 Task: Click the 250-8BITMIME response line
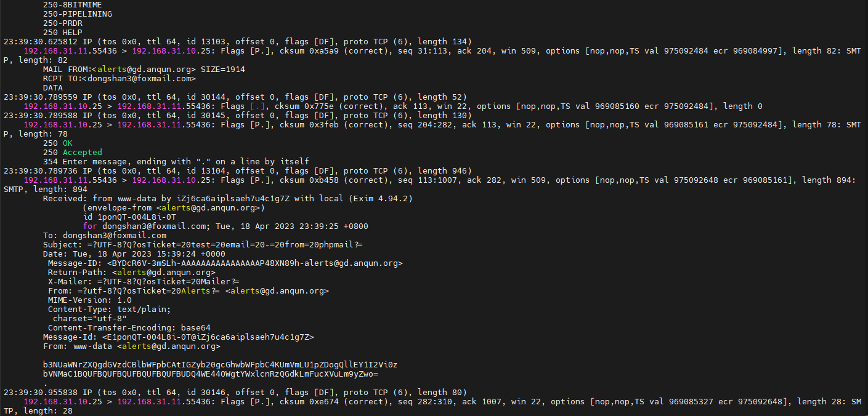(72, 4)
